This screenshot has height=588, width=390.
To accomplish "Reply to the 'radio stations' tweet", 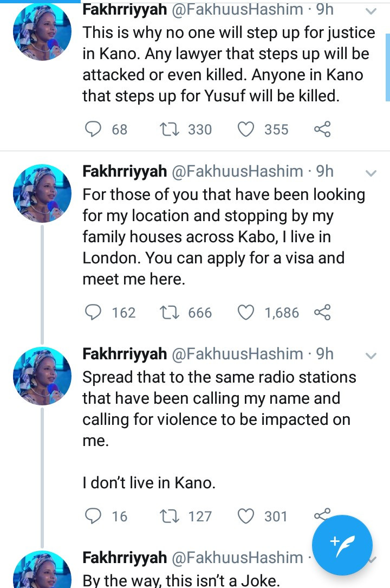I will [94, 516].
